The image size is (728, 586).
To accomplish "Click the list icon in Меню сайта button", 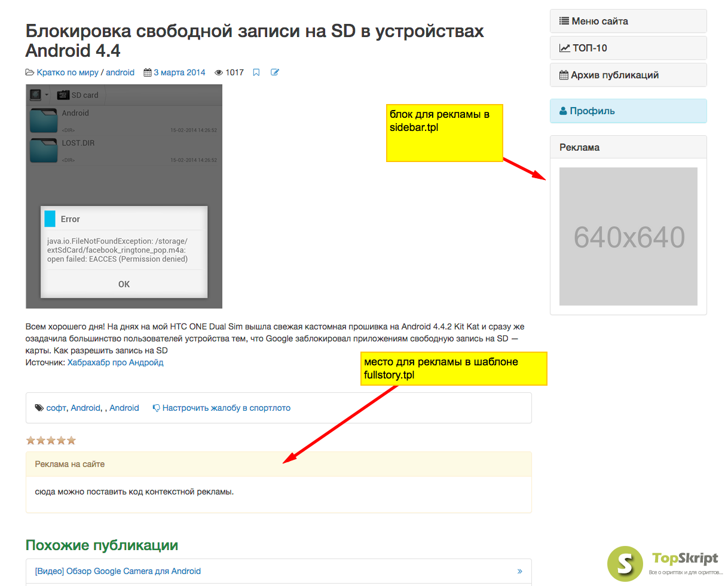I will (564, 21).
